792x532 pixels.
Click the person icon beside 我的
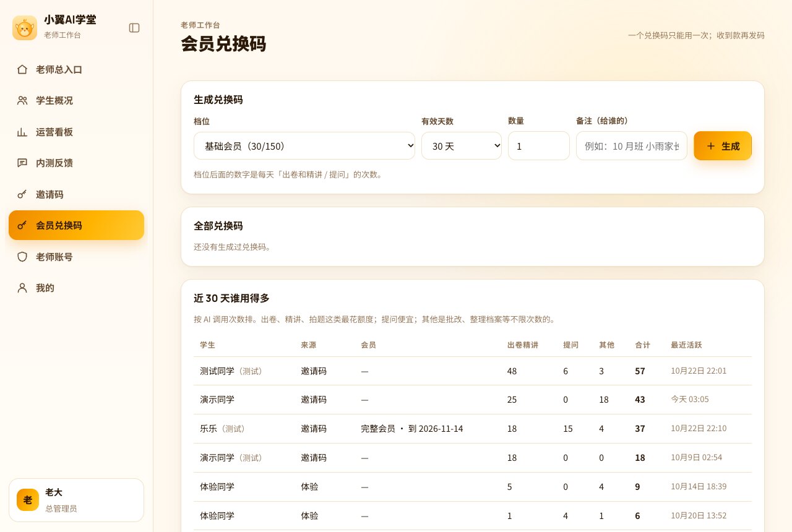22,288
